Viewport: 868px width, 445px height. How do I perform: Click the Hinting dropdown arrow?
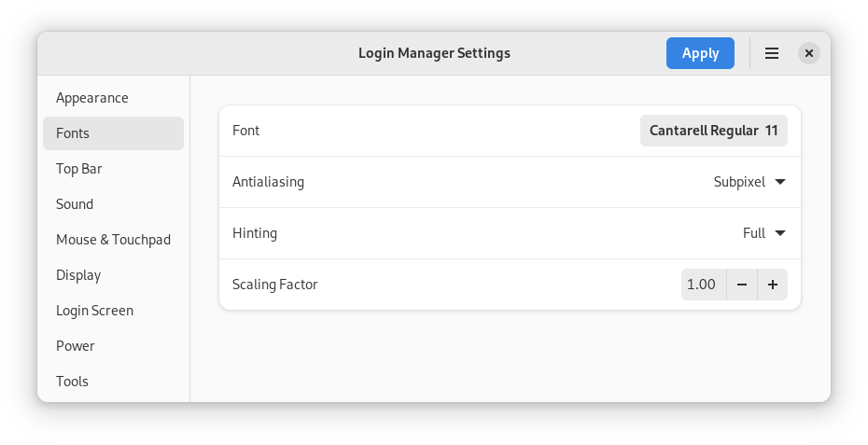pyautogui.click(x=780, y=233)
